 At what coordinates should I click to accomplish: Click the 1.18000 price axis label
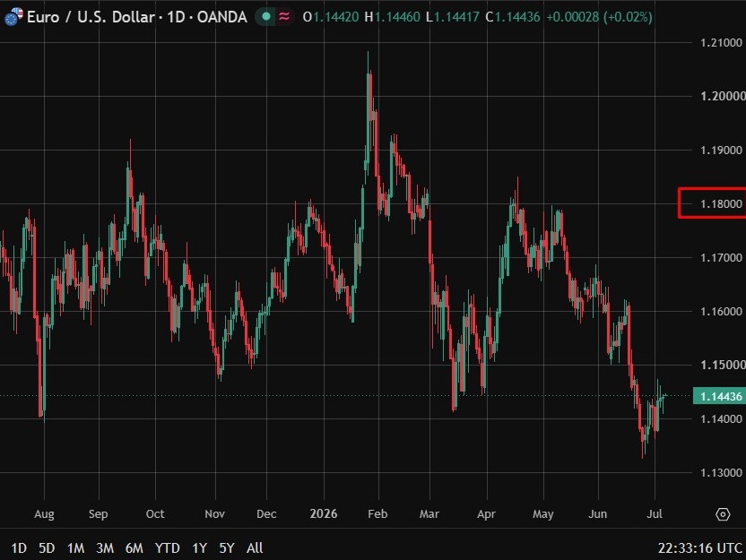[x=721, y=204]
